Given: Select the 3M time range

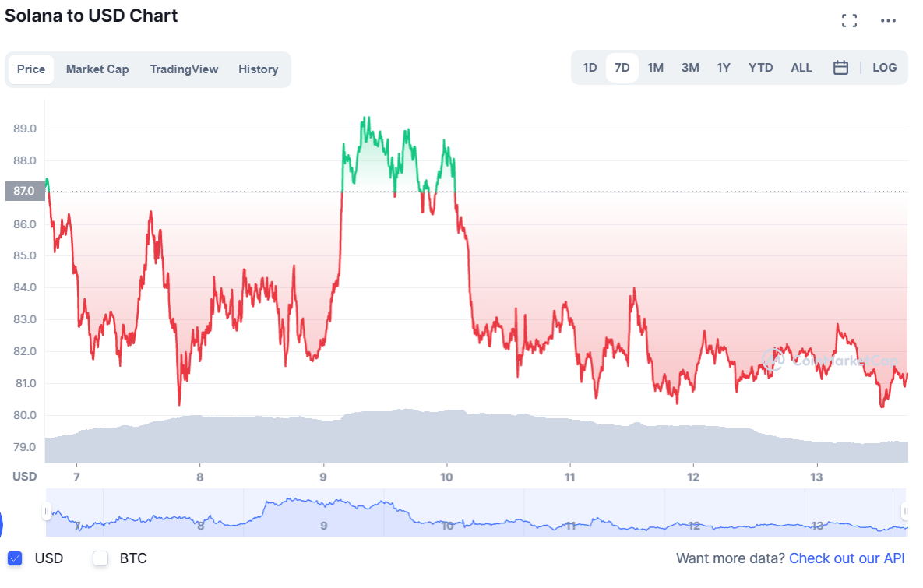Looking at the screenshot, I should point(690,68).
